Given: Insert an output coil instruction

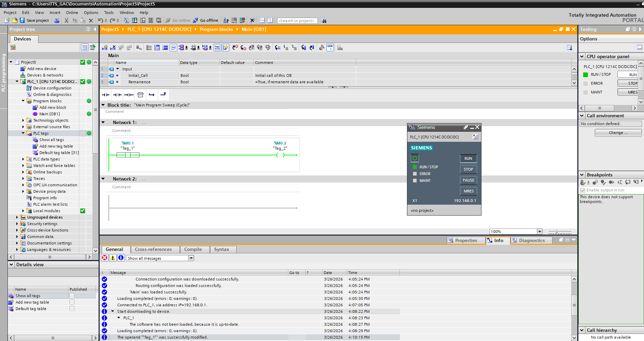Looking at the screenshot, I should [129, 95].
